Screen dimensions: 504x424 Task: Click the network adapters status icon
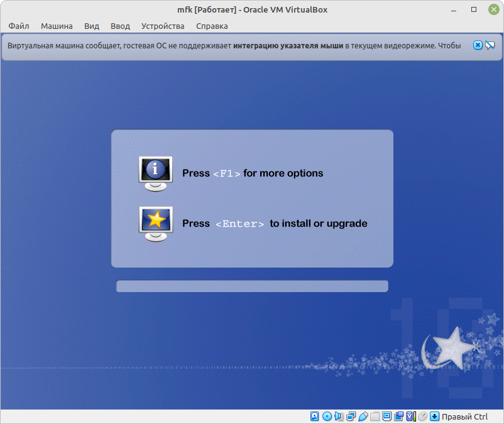click(351, 416)
